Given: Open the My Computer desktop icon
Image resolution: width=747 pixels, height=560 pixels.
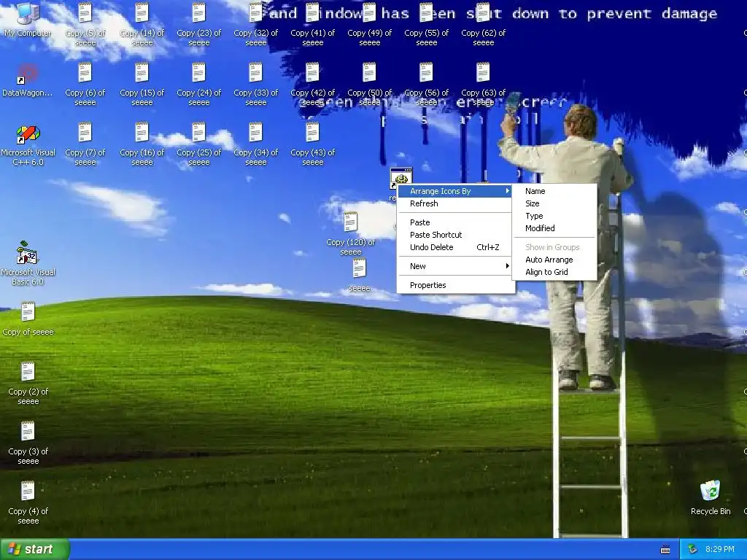Looking at the screenshot, I should [x=28, y=19].
